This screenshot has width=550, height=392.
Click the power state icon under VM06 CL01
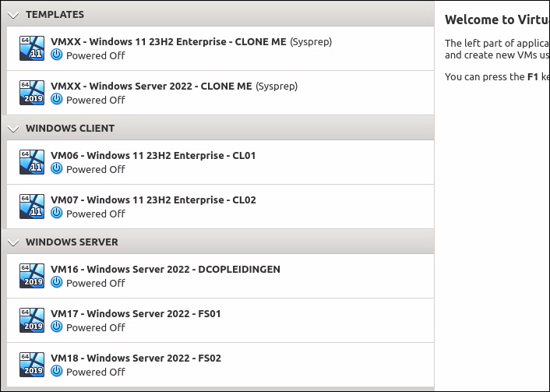coord(56,169)
